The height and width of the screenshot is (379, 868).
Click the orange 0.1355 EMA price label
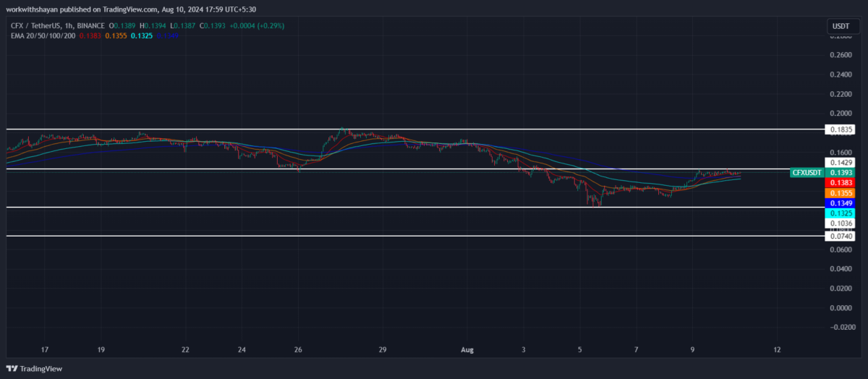tap(839, 194)
